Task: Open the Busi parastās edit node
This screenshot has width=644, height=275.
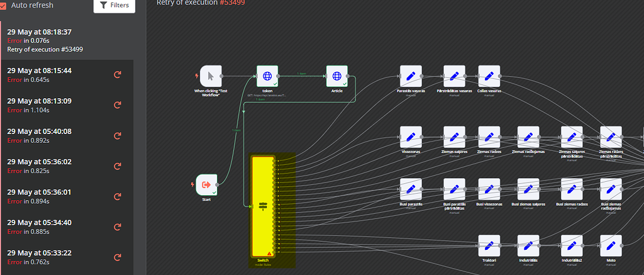Action: 410,189
